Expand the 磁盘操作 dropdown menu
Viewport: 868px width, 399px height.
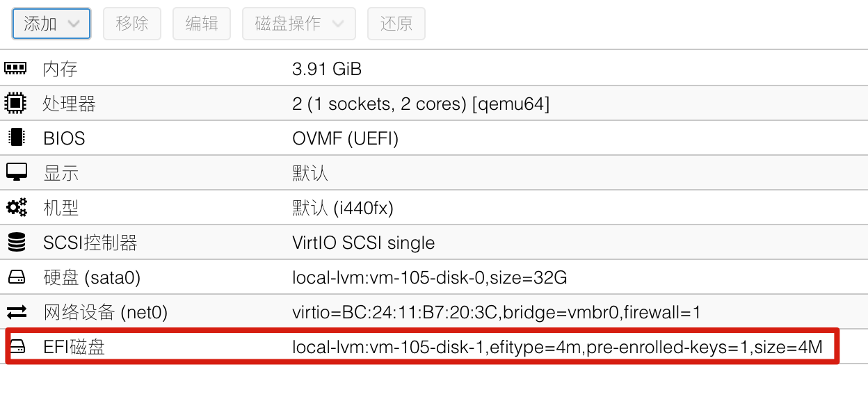299,24
